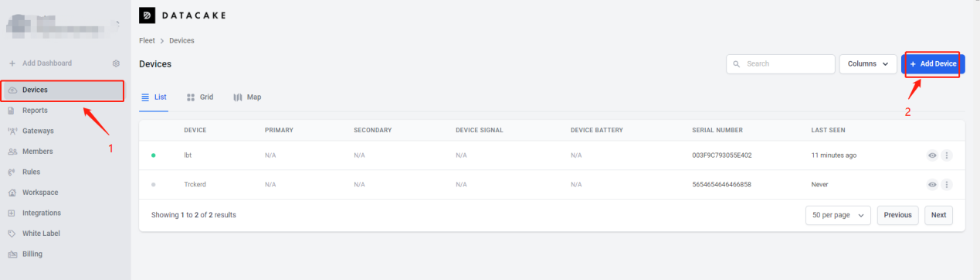Click the search magnifier icon

pyautogui.click(x=737, y=64)
